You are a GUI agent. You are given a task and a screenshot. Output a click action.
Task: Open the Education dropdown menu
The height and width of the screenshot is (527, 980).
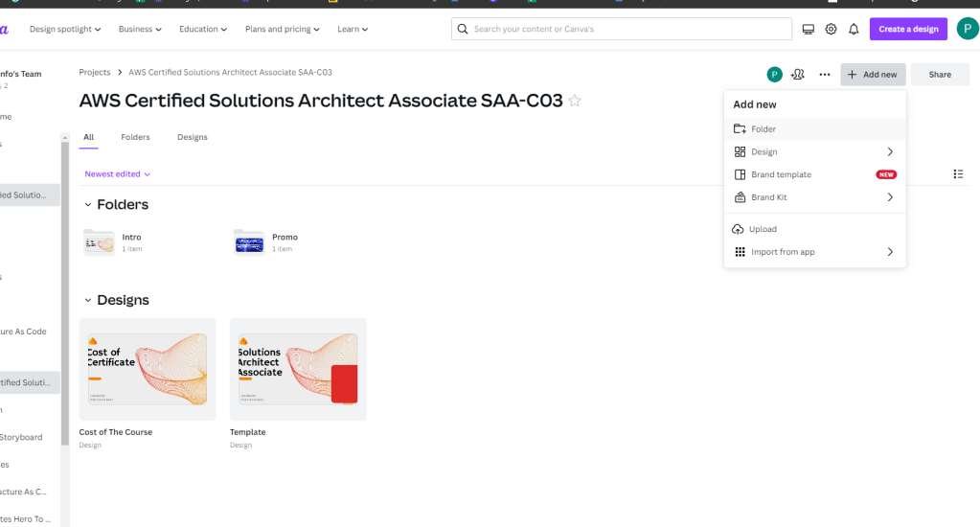click(203, 29)
